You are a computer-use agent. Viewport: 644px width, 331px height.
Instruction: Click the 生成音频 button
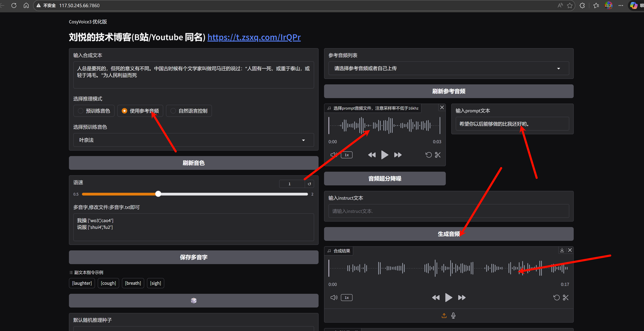(x=449, y=234)
